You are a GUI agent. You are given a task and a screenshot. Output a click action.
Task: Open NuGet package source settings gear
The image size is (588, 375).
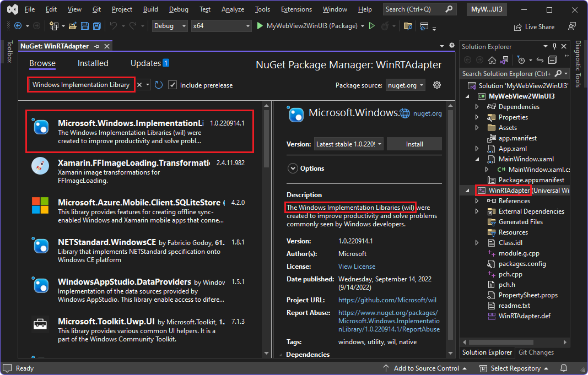tap(437, 85)
